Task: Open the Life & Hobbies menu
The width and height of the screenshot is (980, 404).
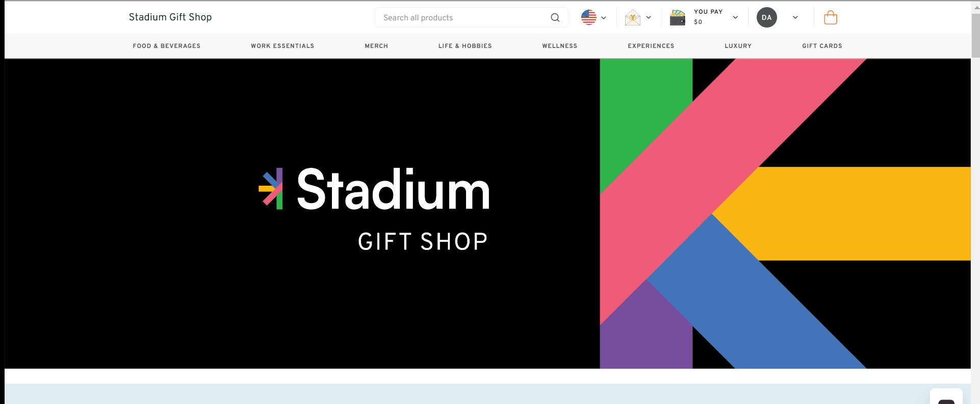Action: (465, 46)
